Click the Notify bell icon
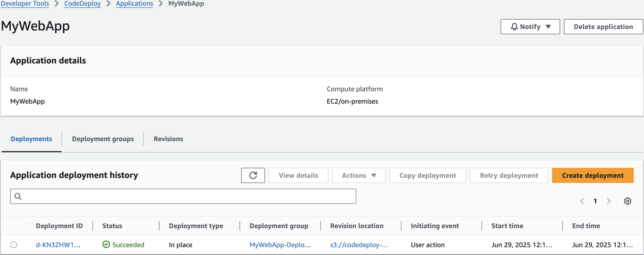This screenshot has width=644, height=255. click(x=514, y=27)
